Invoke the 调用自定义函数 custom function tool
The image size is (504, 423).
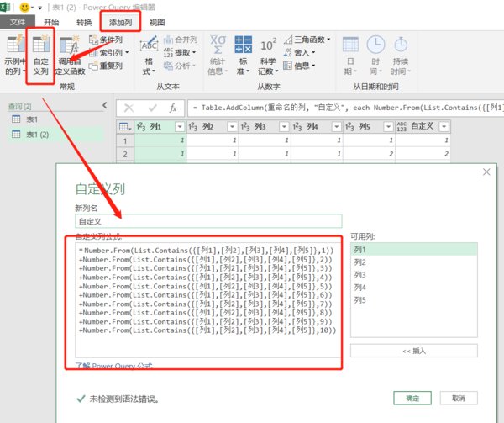[70, 55]
